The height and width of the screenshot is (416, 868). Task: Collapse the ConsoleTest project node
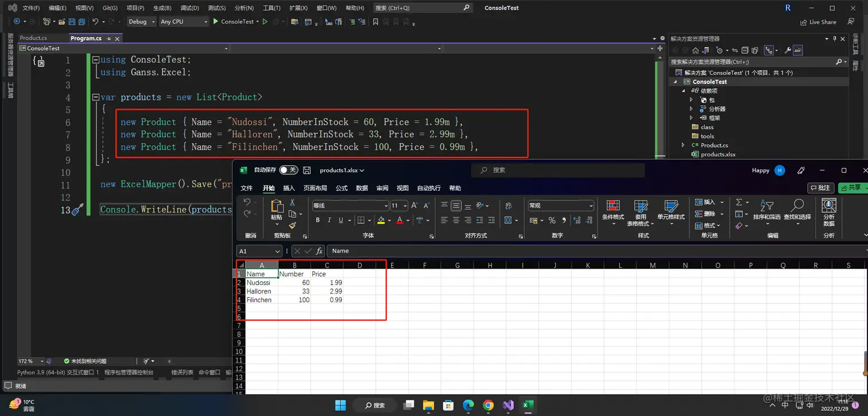676,82
